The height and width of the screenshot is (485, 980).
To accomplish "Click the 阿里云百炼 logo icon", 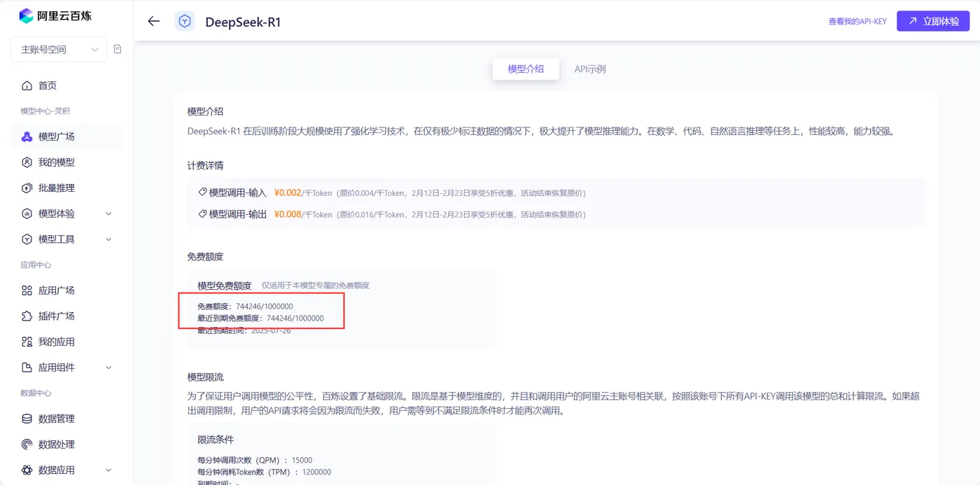I will click(27, 16).
